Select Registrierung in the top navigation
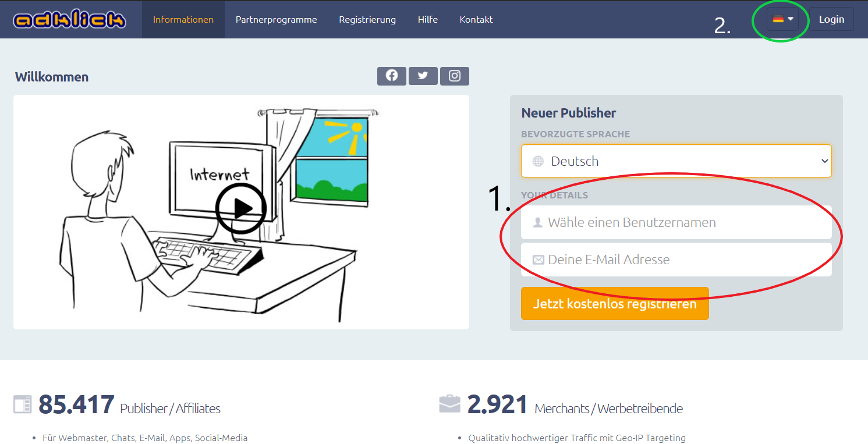The width and height of the screenshot is (868, 444). pyautogui.click(x=367, y=19)
